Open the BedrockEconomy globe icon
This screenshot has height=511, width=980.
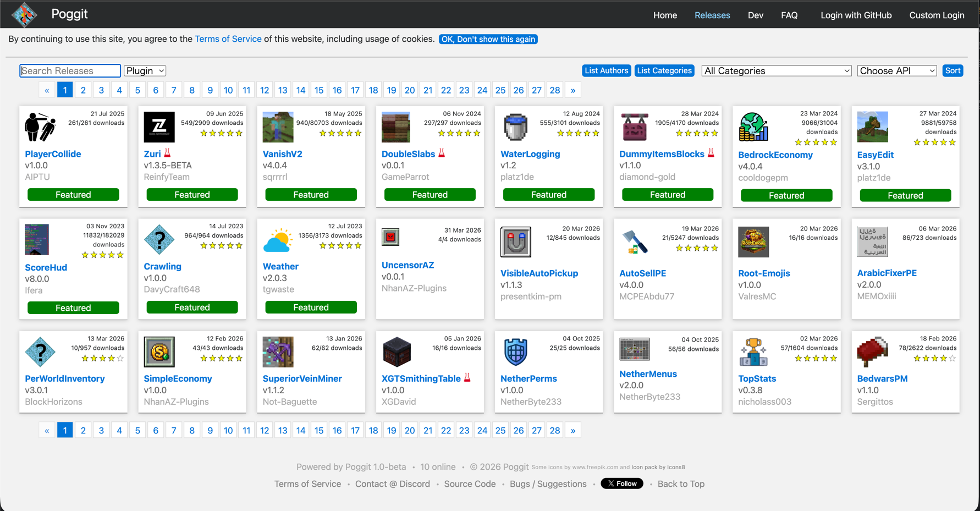click(x=753, y=127)
